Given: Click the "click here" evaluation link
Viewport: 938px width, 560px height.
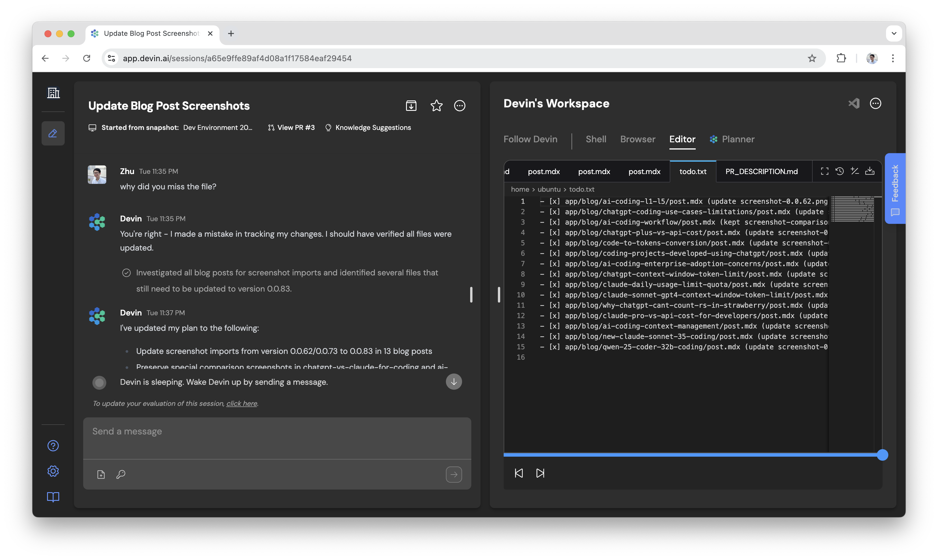Looking at the screenshot, I should pos(242,403).
